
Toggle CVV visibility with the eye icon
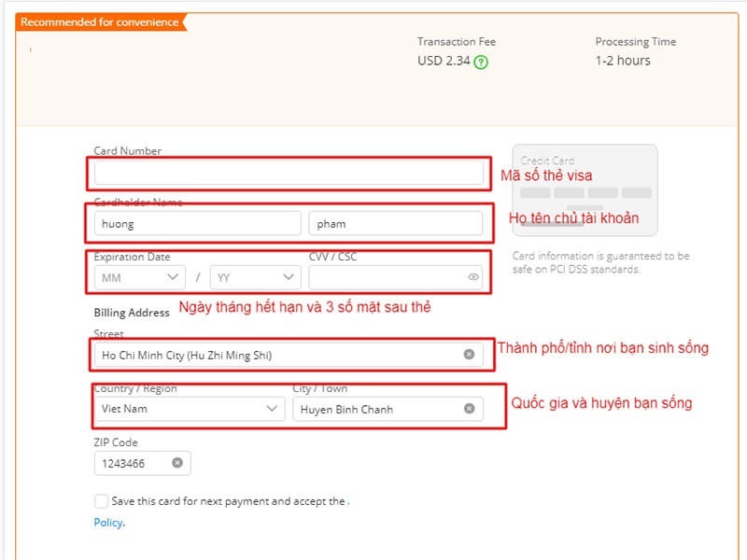tap(473, 277)
